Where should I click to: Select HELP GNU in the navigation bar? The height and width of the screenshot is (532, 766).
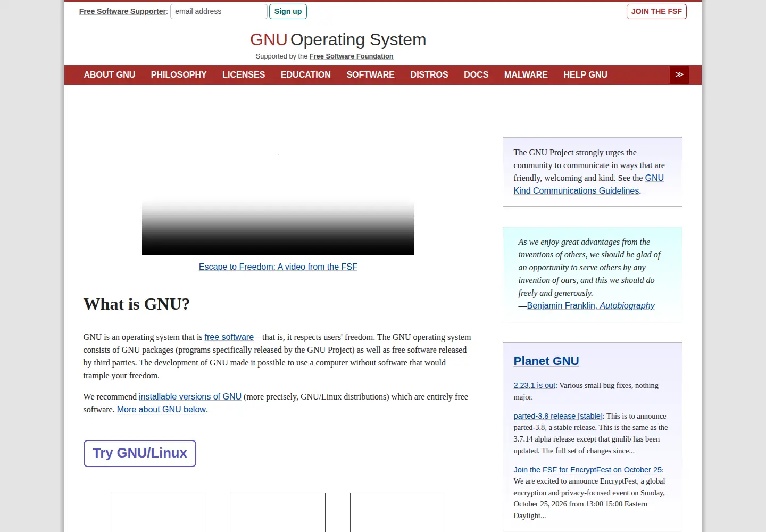click(x=585, y=75)
